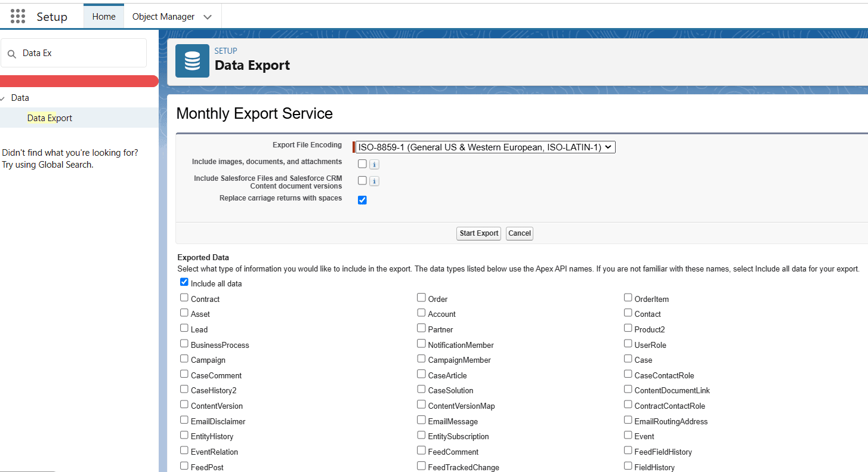The height and width of the screenshot is (472, 868).
Task: Click the Exported Data section label
Action: (x=203, y=258)
